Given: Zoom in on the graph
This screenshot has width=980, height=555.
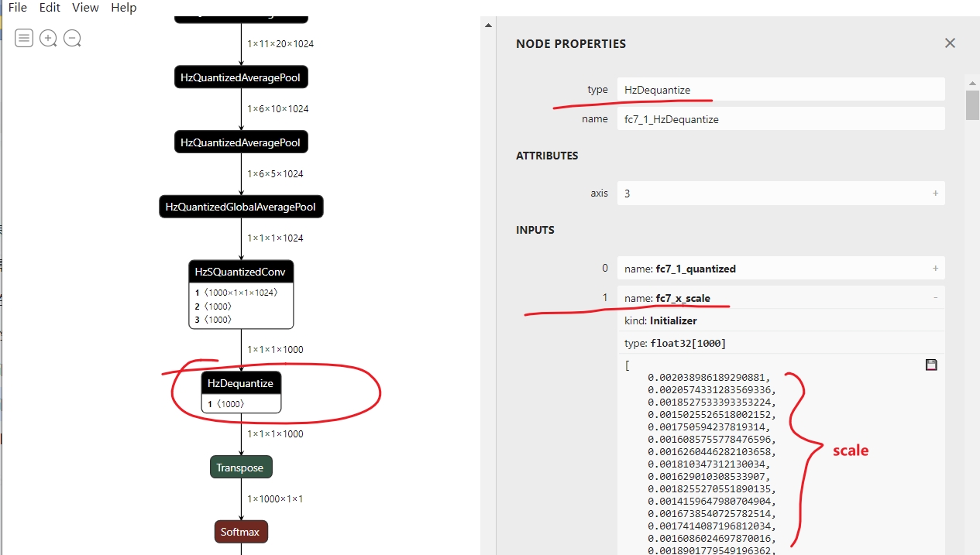Looking at the screenshot, I should 48,37.
